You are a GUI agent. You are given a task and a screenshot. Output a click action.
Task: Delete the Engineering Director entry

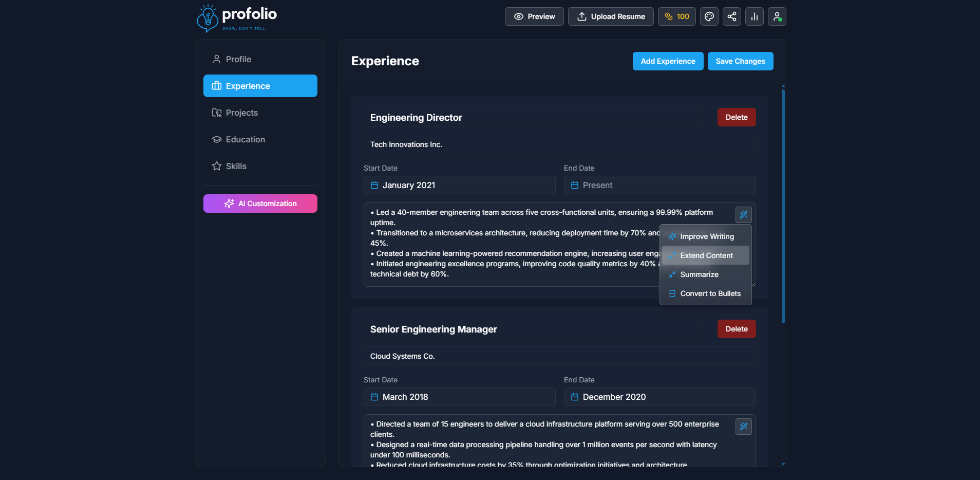click(x=737, y=117)
